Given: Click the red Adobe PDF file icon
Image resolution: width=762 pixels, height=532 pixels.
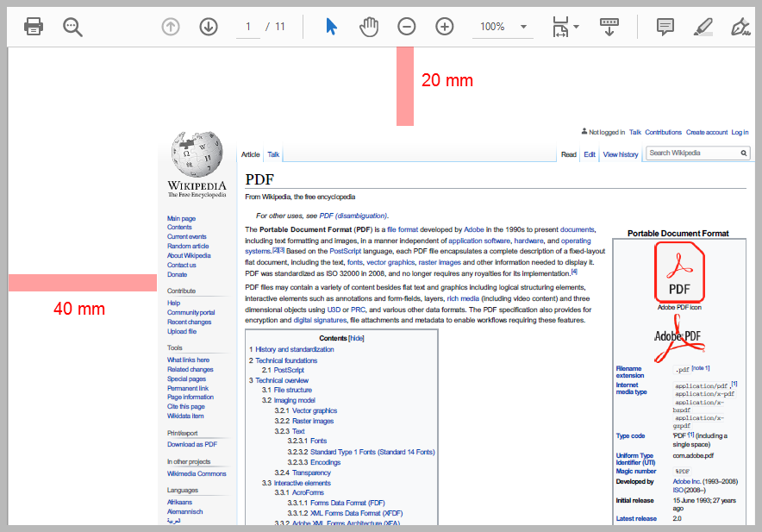Looking at the screenshot, I should [679, 272].
